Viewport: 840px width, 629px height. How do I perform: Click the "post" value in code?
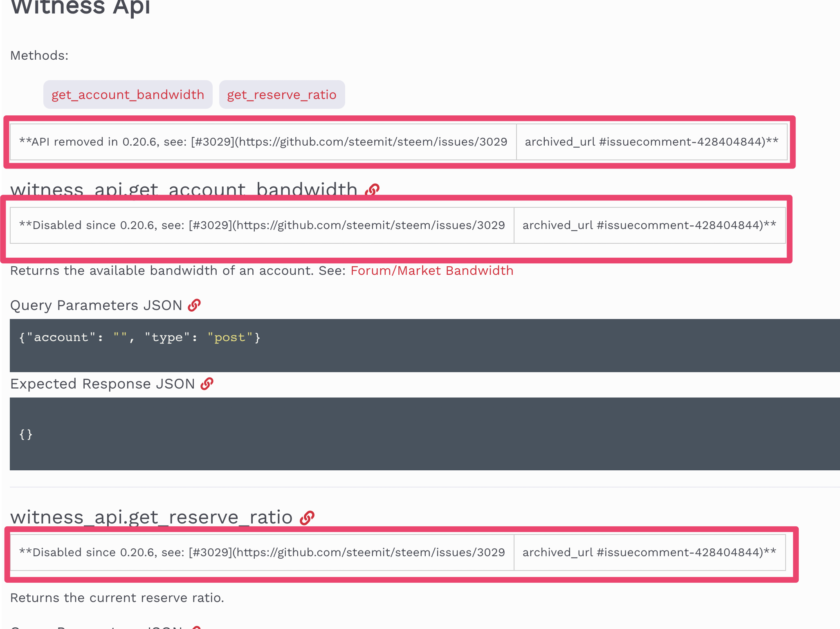[230, 337]
